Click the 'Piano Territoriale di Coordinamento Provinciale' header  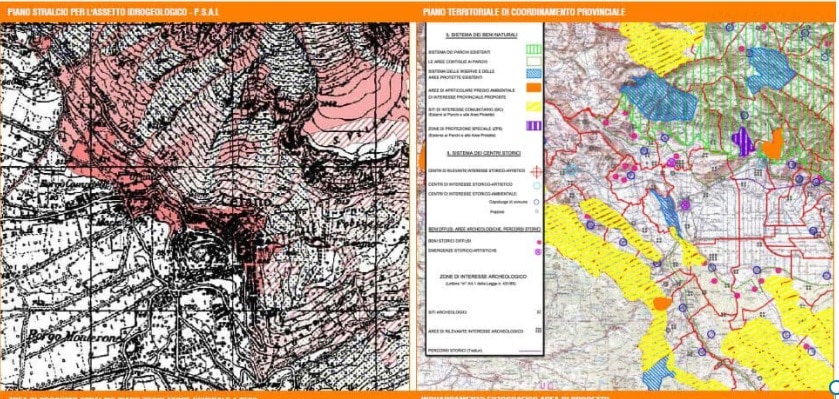(524, 12)
